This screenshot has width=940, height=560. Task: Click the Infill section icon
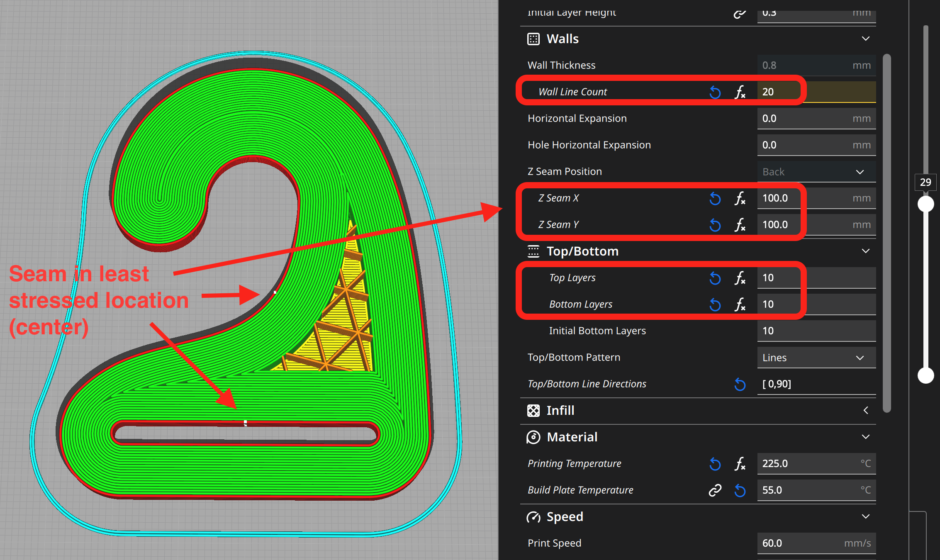tap(533, 411)
